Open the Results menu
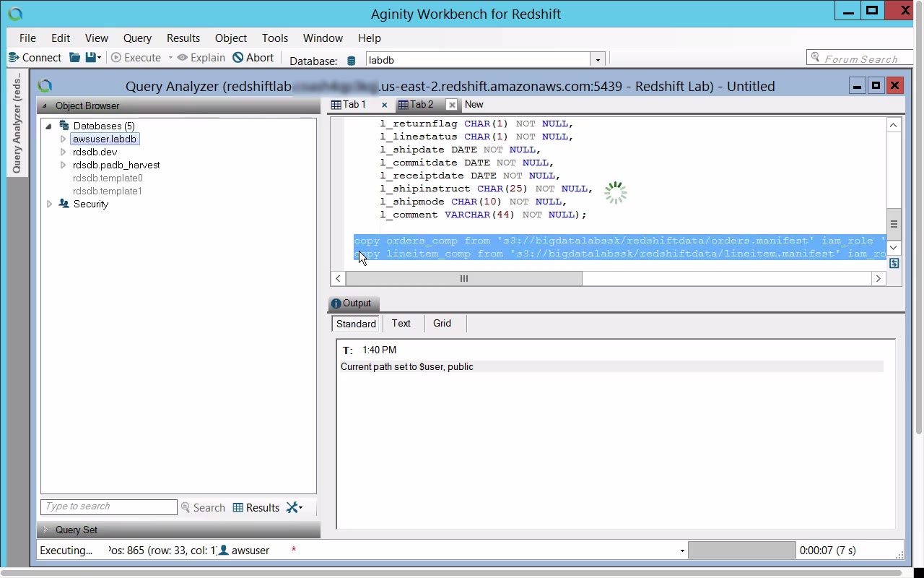The height and width of the screenshot is (578, 924). [183, 38]
